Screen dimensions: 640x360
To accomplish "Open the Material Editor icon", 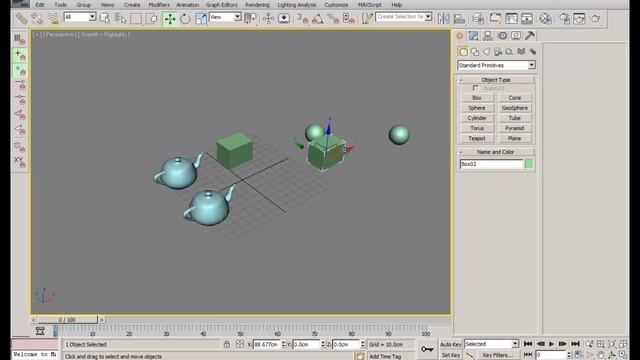I will click(x=545, y=18).
